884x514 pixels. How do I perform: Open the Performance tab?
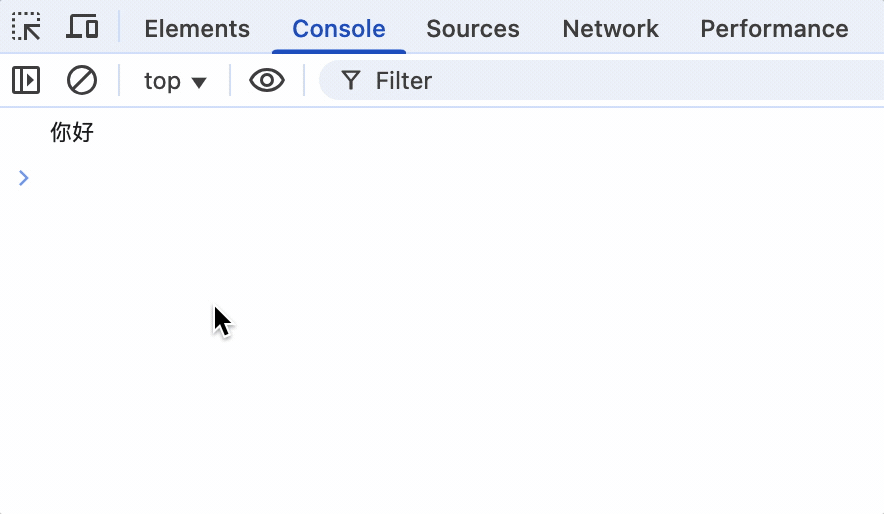click(774, 29)
